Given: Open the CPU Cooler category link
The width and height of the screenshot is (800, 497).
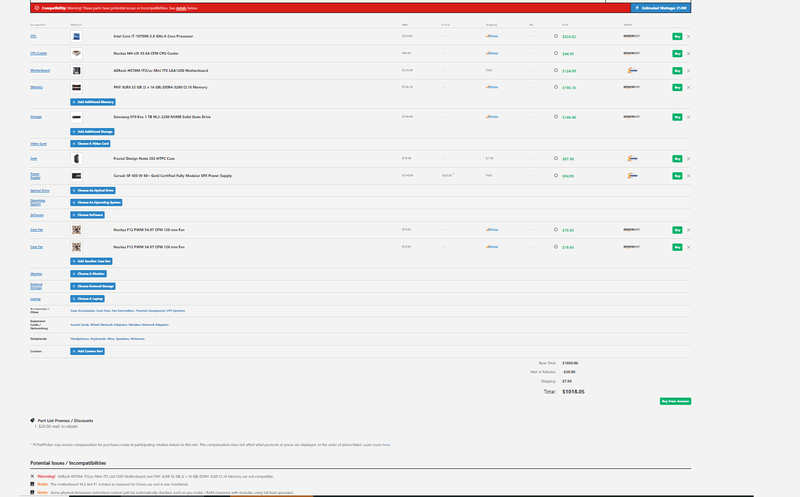Looking at the screenshot, I should tap(39, 53).
